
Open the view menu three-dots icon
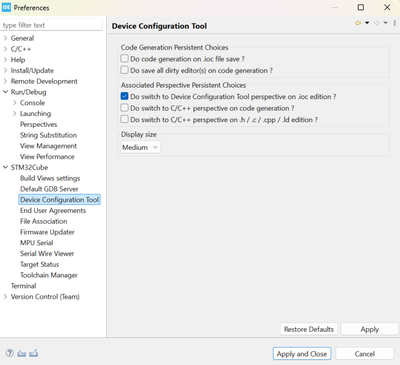click(x=395, y=23)
